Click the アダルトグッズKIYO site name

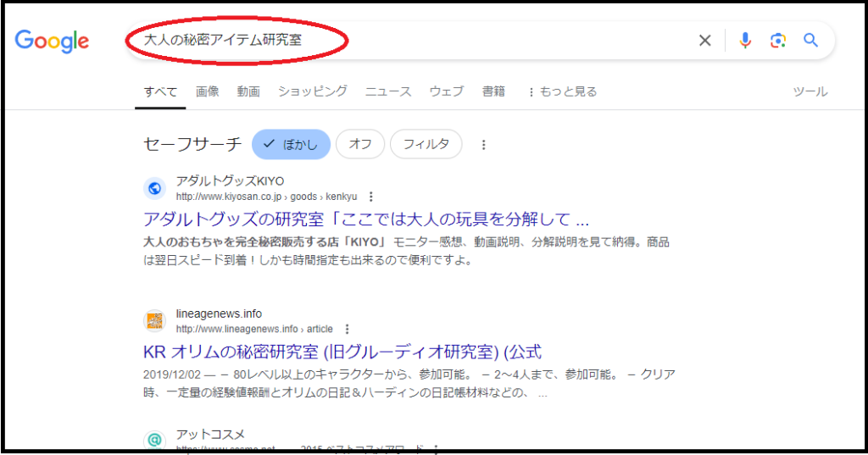[x=230, y=181]
